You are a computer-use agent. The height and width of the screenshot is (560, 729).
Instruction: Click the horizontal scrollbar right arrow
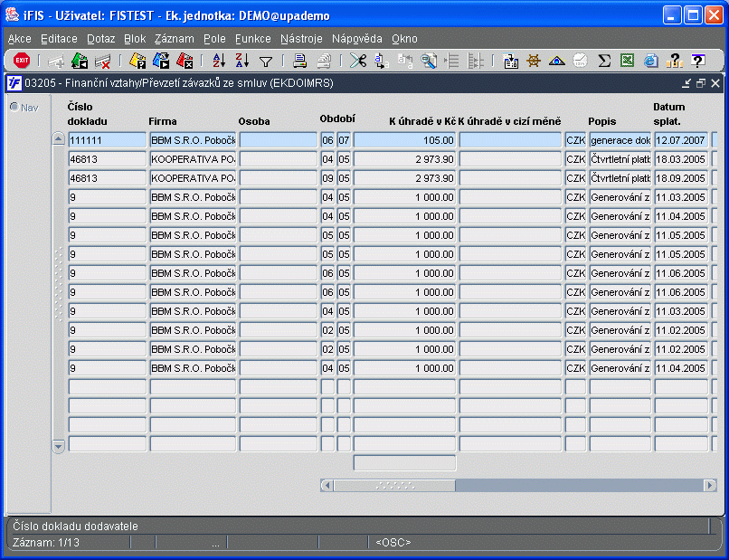(709, 486)
